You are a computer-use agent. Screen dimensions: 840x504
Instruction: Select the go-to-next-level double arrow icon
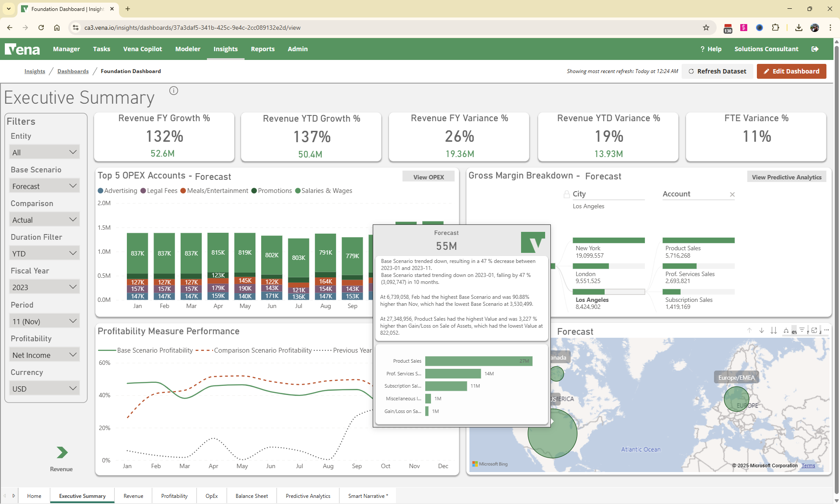pos(774,331)
